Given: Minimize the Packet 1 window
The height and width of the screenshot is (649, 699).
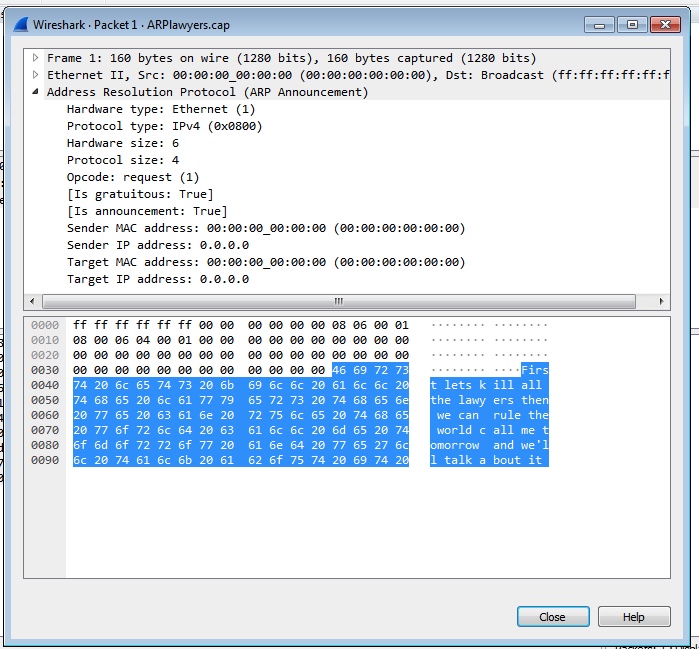Looking at the screenshot, I should pos(599,25).
